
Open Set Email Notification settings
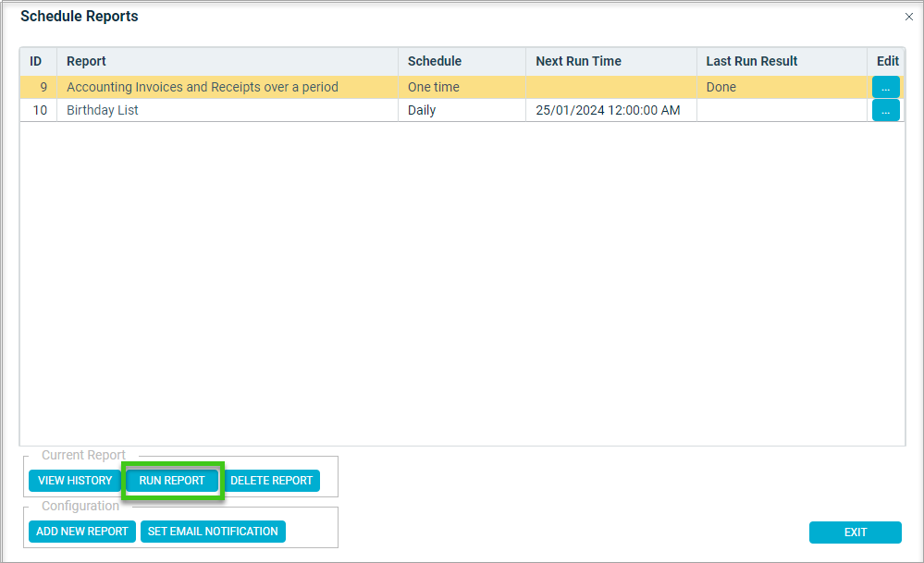213,532
